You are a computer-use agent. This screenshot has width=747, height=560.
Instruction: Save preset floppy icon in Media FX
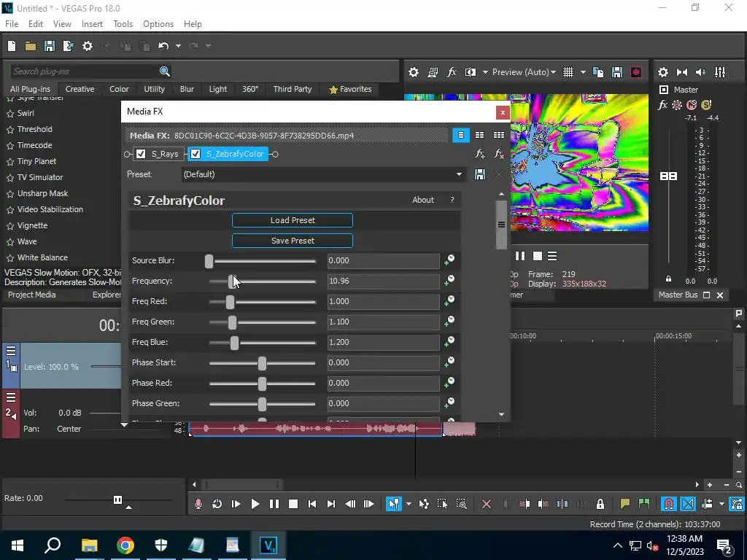480,174
